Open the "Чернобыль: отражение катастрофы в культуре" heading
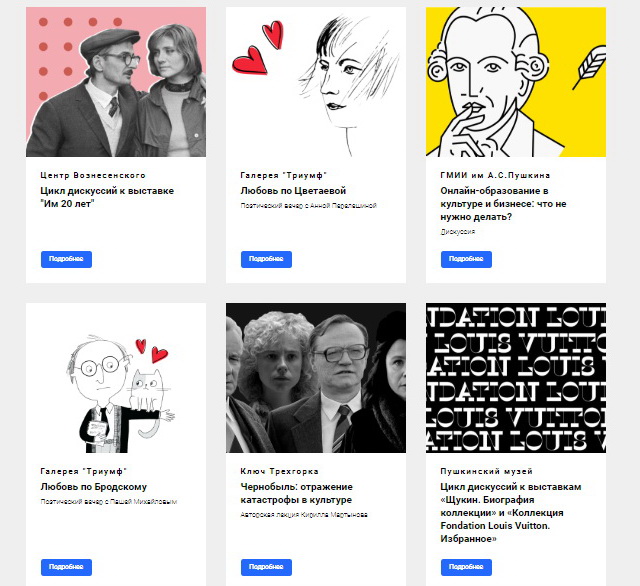 [296, 493]
